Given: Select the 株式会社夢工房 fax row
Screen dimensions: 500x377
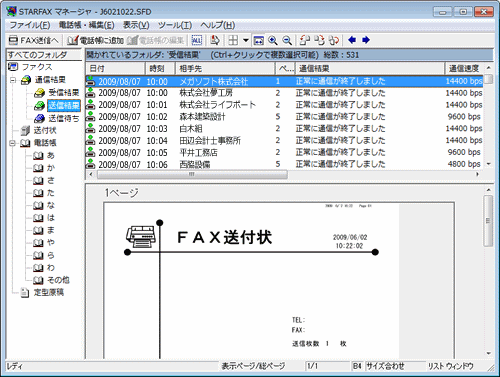Looking at the screenshot, I should tap(284, 93).
